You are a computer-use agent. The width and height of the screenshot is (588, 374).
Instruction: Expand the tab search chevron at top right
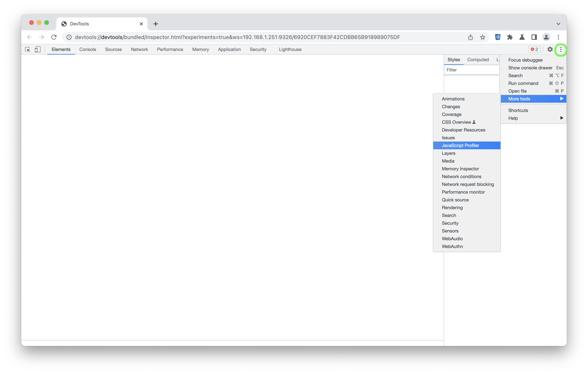(x=558, y=24)
